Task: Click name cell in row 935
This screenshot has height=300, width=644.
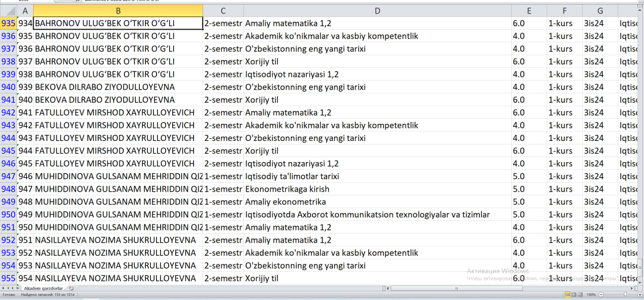Action: coord(118,23)
